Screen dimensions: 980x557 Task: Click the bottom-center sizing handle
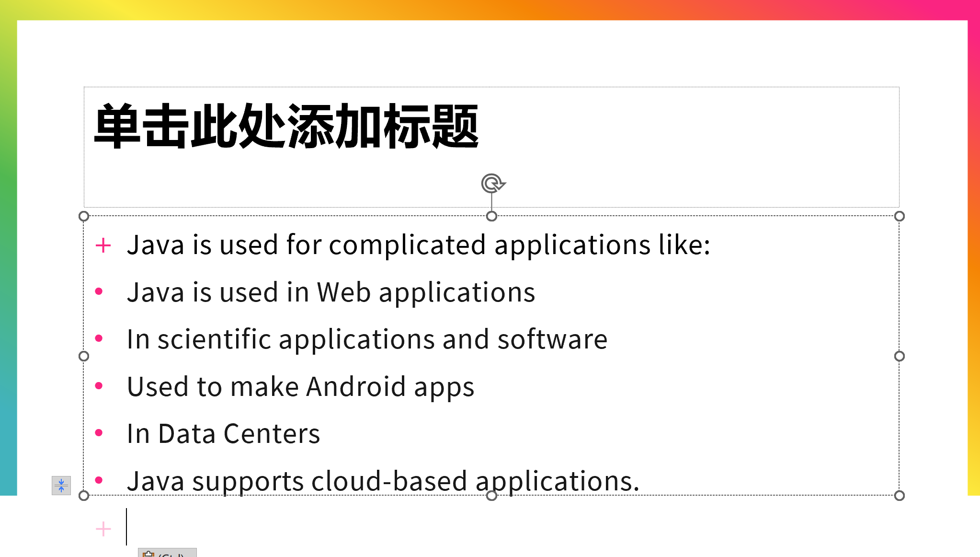pos(491,496)
